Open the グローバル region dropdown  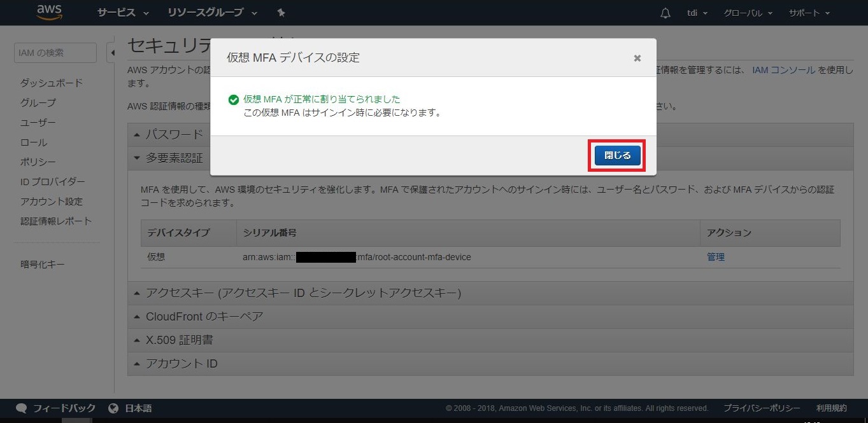tap(748, 13)
